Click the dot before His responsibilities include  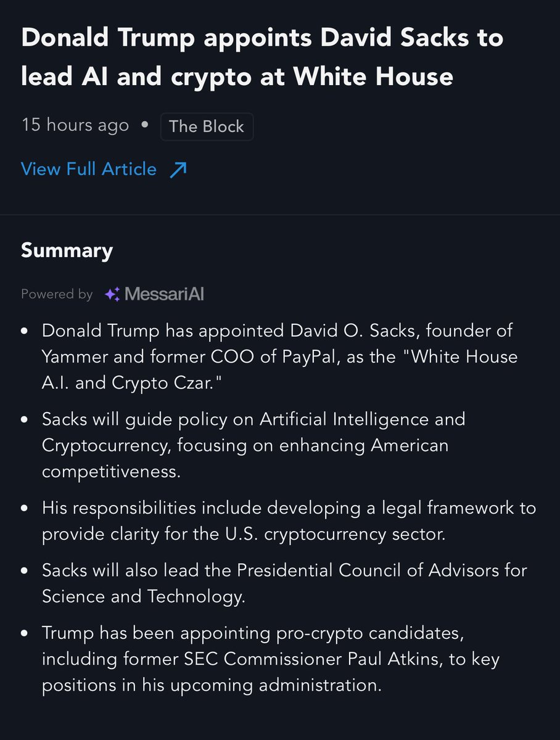[25, 509]
